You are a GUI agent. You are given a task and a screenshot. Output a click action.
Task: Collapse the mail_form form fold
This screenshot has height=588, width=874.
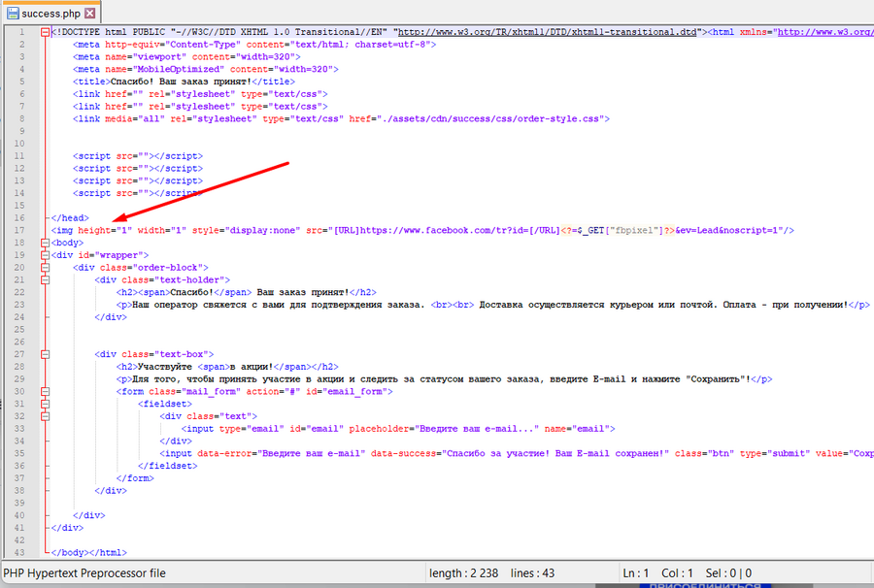[x=45, y=392]
